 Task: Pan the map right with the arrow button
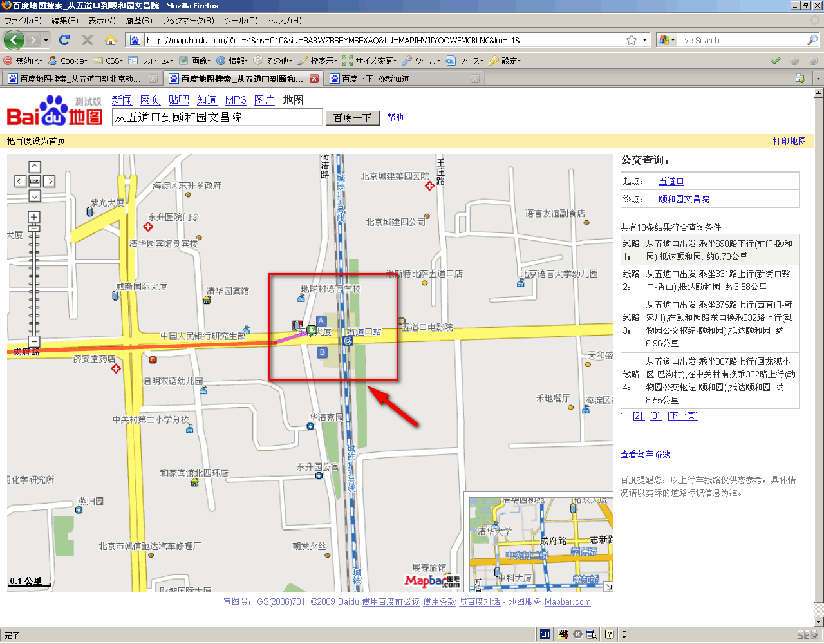click(x=50, y=182)
